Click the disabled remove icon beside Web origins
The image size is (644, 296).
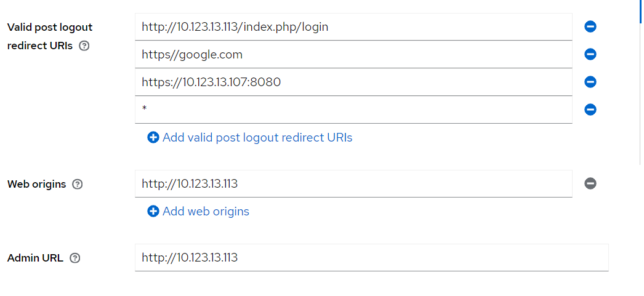point(590,183)
